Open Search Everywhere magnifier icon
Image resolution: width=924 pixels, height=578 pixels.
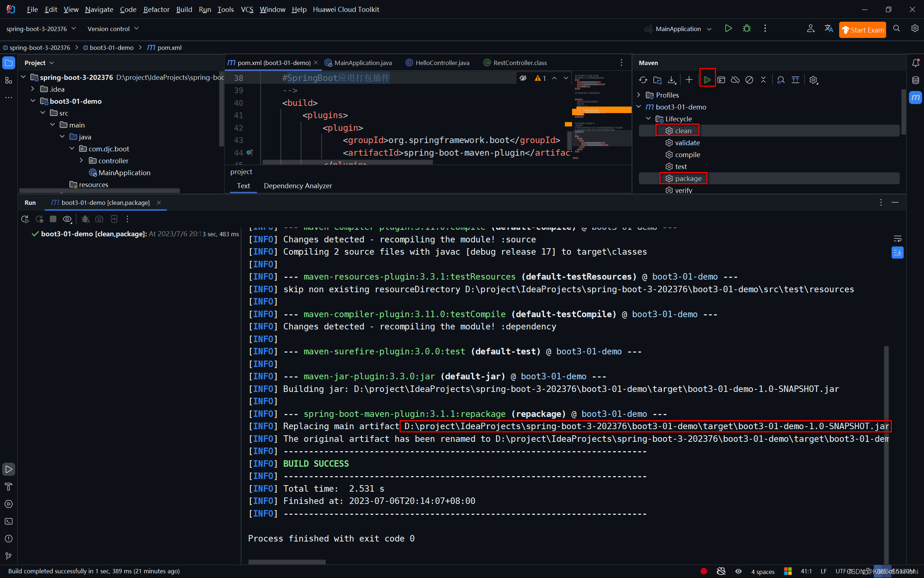point(897,29)
